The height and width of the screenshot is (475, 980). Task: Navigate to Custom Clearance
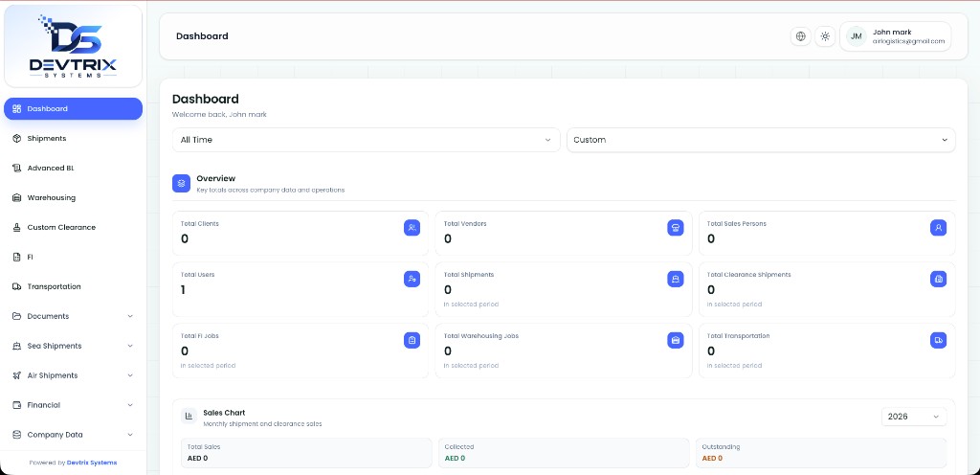73,228
